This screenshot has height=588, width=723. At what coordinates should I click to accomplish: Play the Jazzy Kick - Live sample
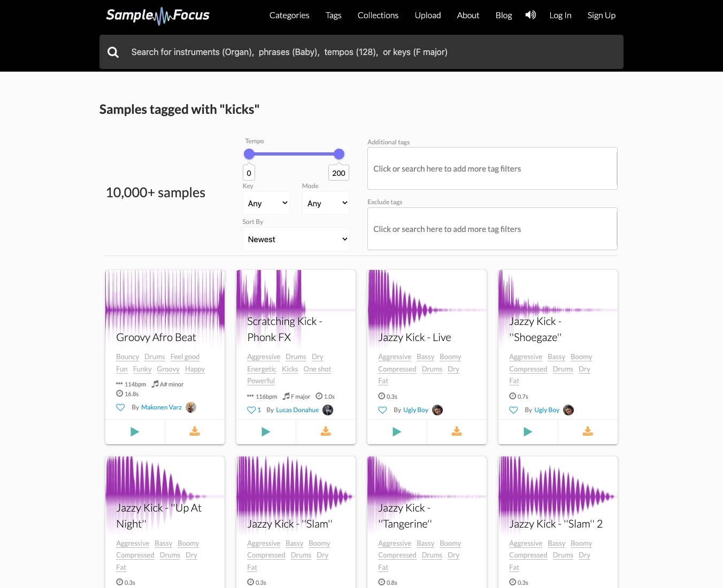click(397, 432)
